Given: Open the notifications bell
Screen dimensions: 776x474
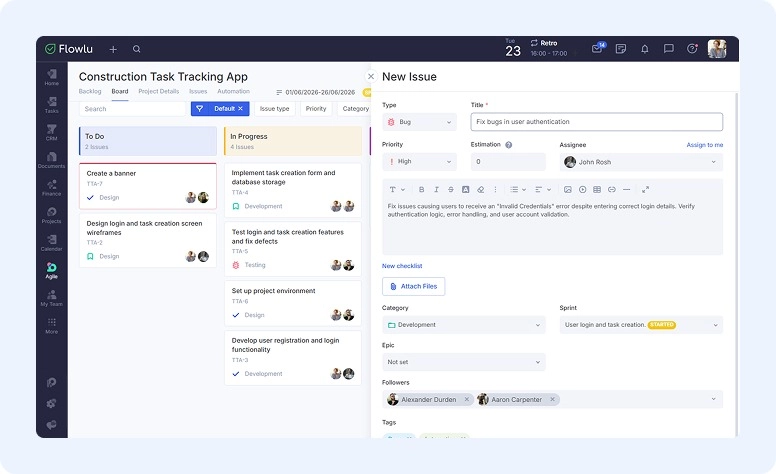Looking at the screenshot, I should point(644,48).
